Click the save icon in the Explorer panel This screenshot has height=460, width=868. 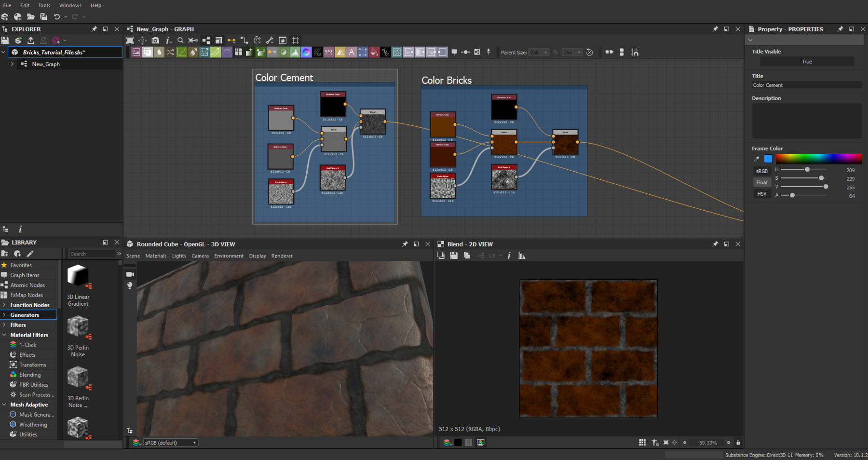5,40
